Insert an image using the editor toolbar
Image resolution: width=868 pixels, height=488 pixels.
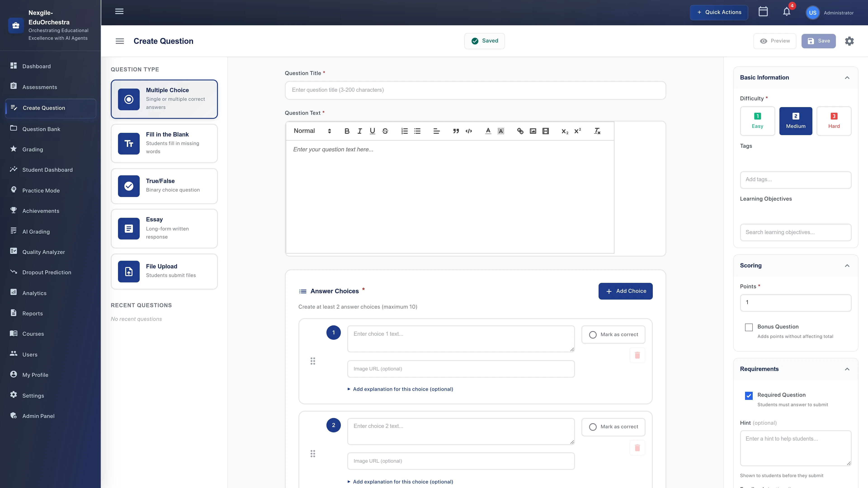click(x=533, y=131)
